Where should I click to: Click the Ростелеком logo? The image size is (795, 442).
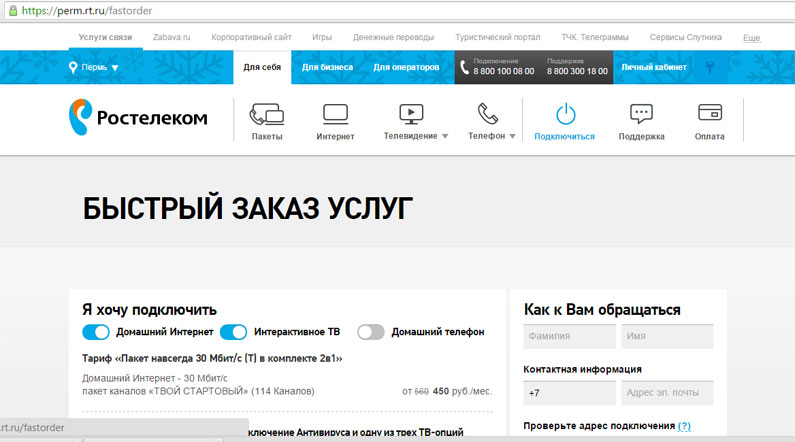tap(138, 118)
